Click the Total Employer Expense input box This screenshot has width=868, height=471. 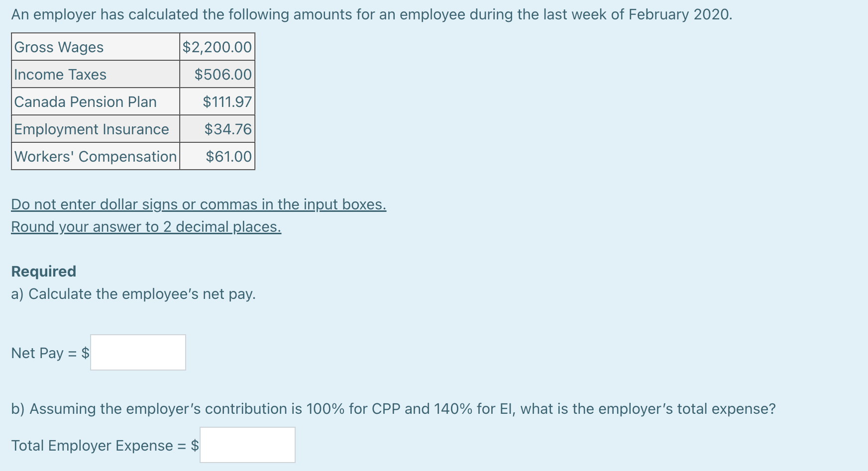[247, 445]
